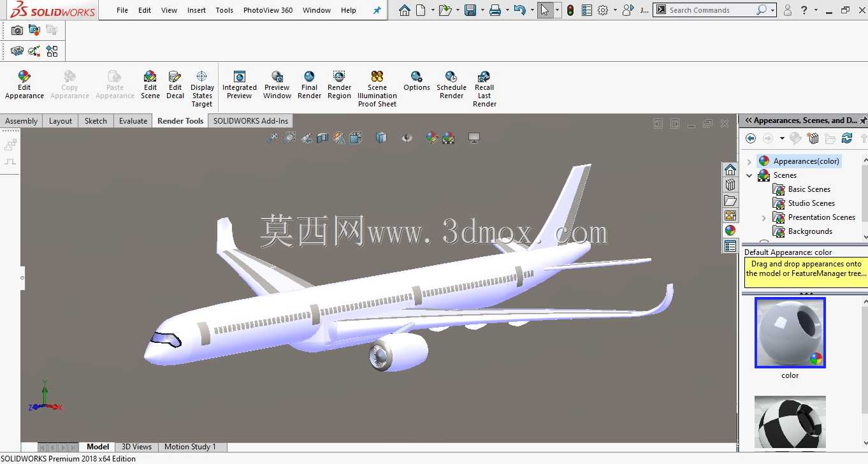
Task: Click Recall Last Render
Action: [484, 89]
